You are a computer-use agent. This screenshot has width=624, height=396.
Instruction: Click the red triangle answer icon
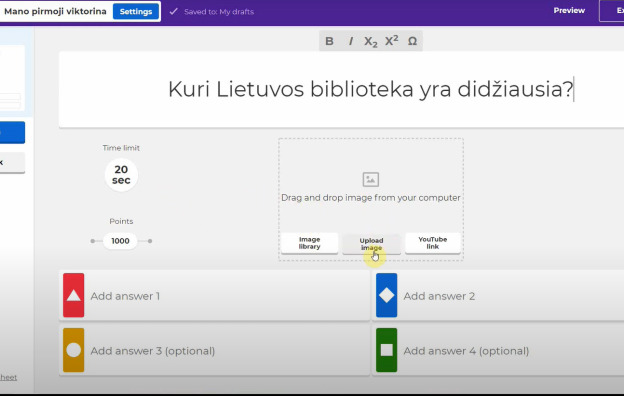click(74, 295)
